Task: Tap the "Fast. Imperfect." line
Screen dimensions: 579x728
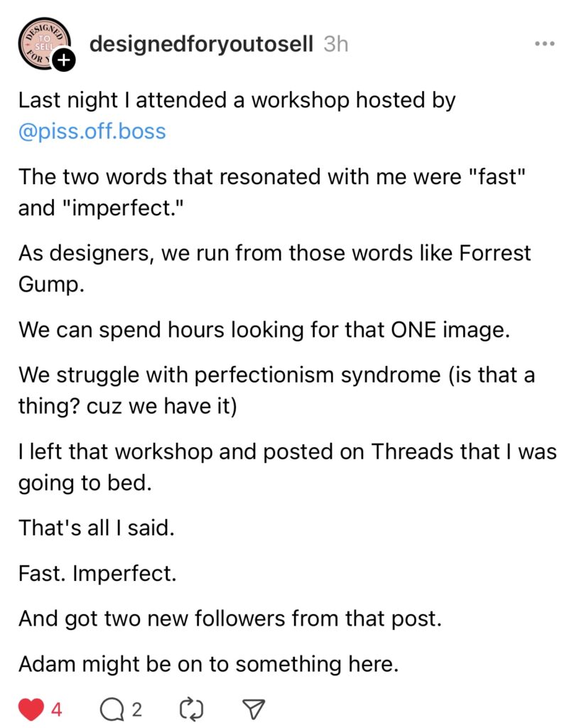Action: click(x=97, y=574)
